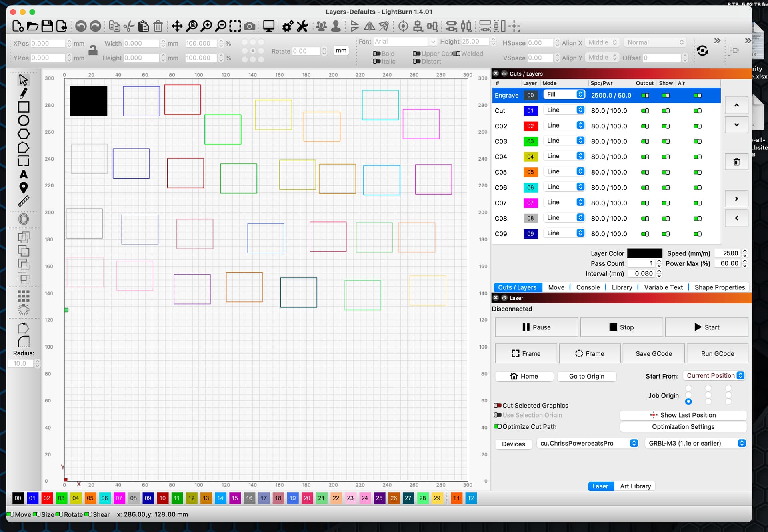Toggle Bold font switch
This screenshot has height=532, width=768.
click(376, 54)
